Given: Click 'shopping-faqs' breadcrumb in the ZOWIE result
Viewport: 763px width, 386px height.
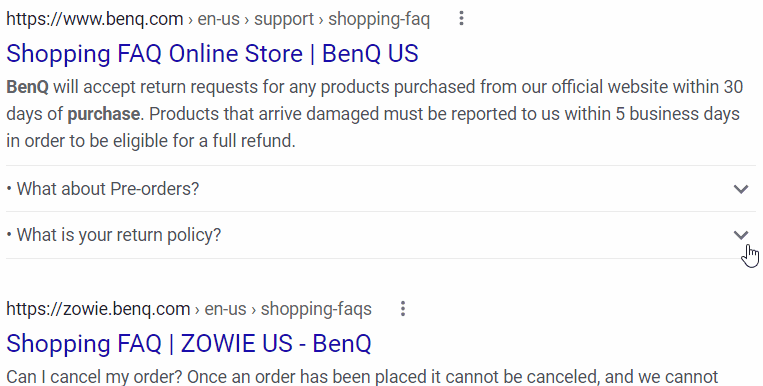Looking at the screenshot, I should [316, 310].
